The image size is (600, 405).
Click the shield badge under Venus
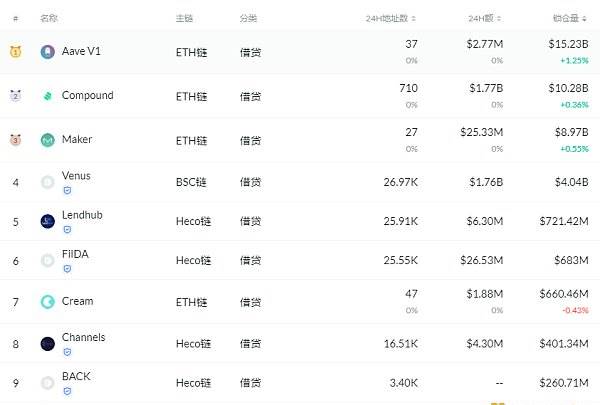[x=67, y=190]
